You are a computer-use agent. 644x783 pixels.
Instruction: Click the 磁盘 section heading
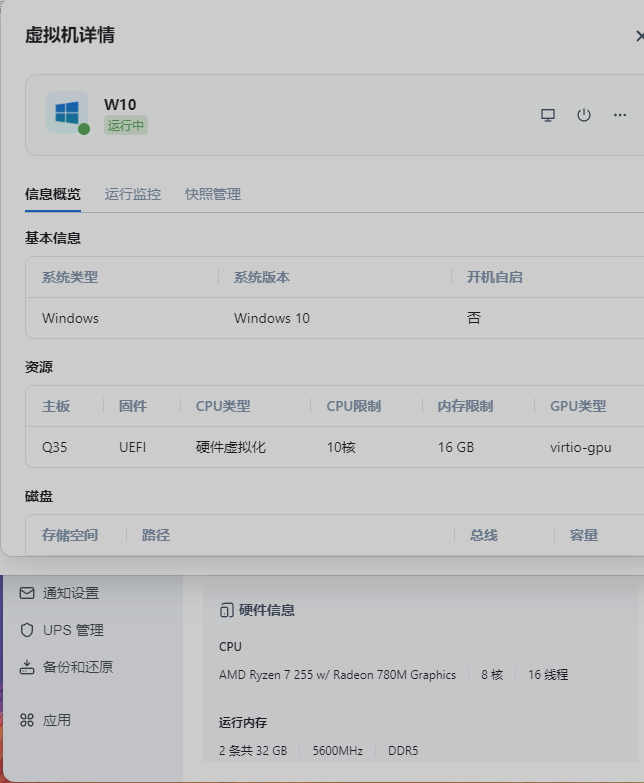39,496
